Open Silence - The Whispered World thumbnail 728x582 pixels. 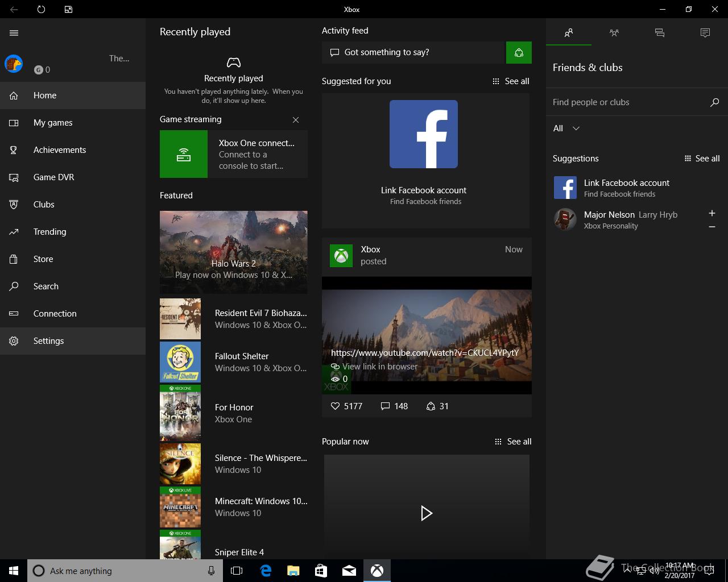click(x=180, y=464)
